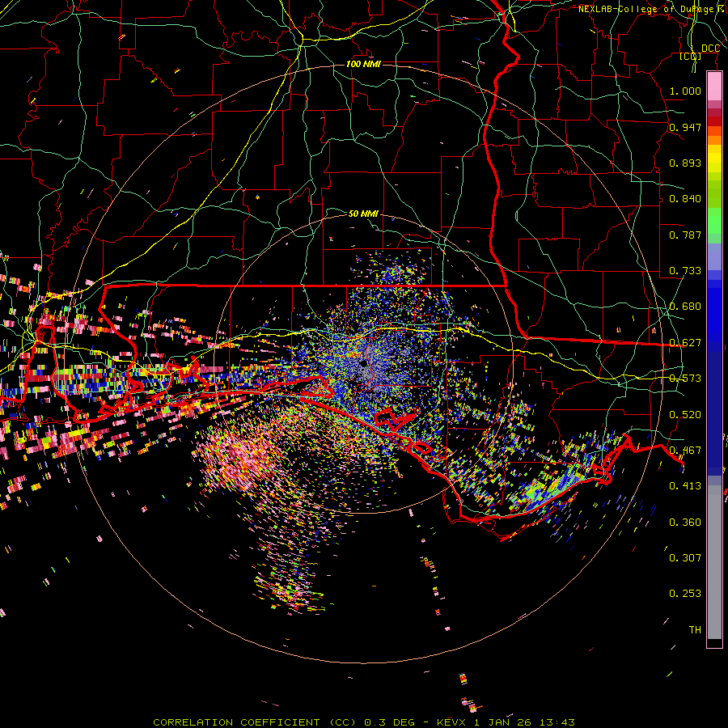Click the 0.680 legend value
The width and height of the screenshot is (728, 728).
click(x=685, y=307)
